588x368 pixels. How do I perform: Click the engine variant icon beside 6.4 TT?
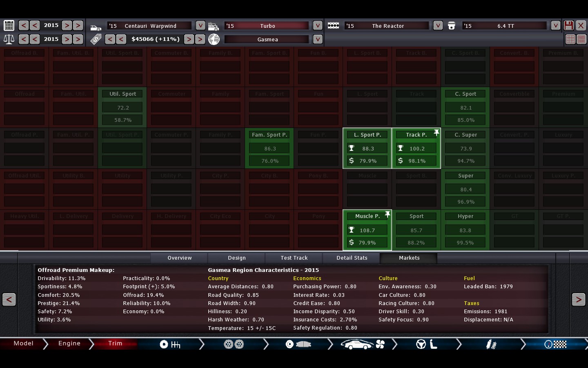click(x=451, y=26)
